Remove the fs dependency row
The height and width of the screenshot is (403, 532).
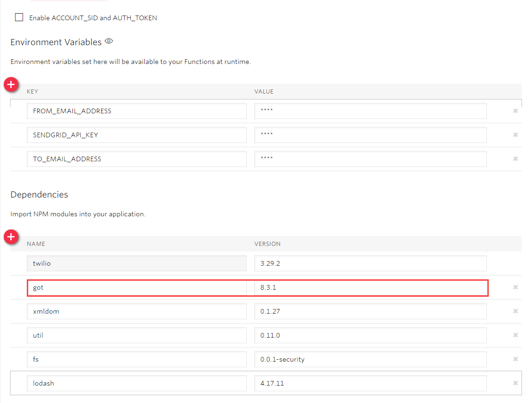point(515,359)
